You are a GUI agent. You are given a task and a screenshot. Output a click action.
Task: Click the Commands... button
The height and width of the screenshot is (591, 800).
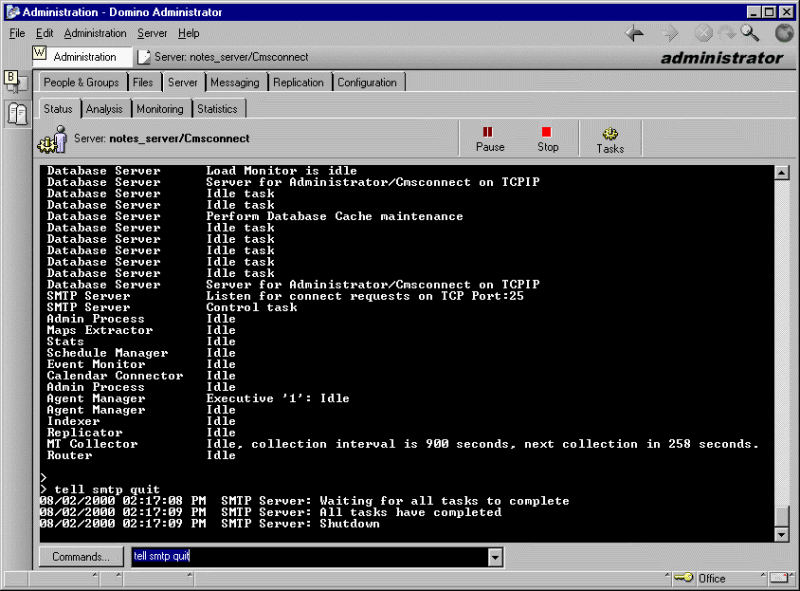81,557
